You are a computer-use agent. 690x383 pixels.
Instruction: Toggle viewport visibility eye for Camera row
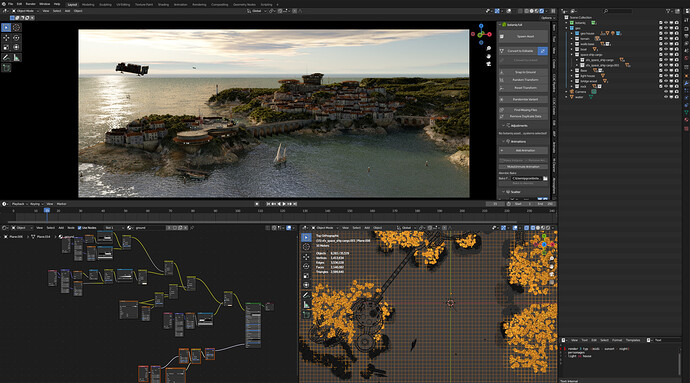point(666,92)
